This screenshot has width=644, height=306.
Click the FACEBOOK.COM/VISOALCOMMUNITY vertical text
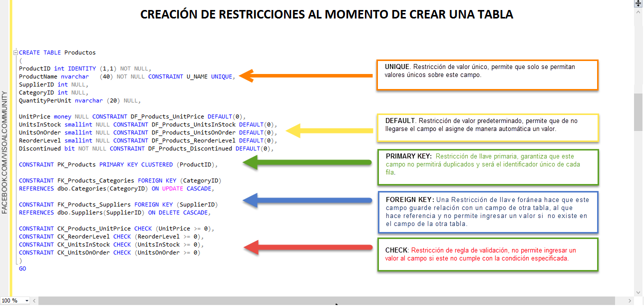coord(4,152)
